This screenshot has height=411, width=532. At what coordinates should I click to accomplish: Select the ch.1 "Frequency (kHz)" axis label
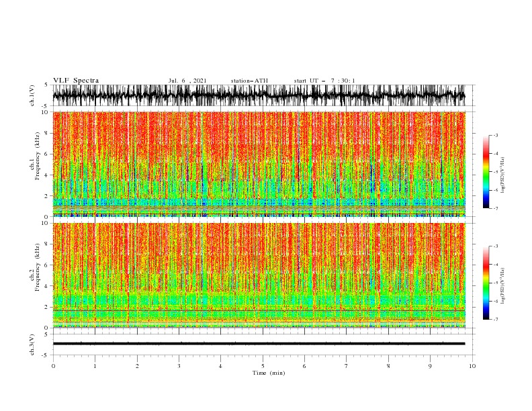(38, 156)
